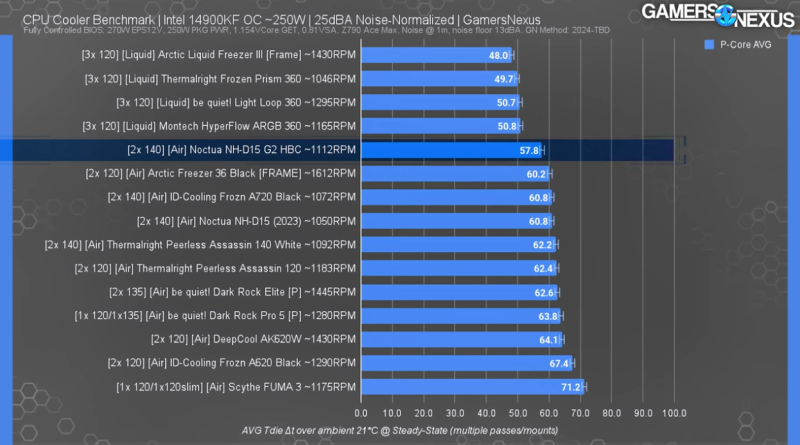Select the Arctic Freezer 36 Black label
Viewport: 800px width, 445px height.
click(x=220, y=174)
